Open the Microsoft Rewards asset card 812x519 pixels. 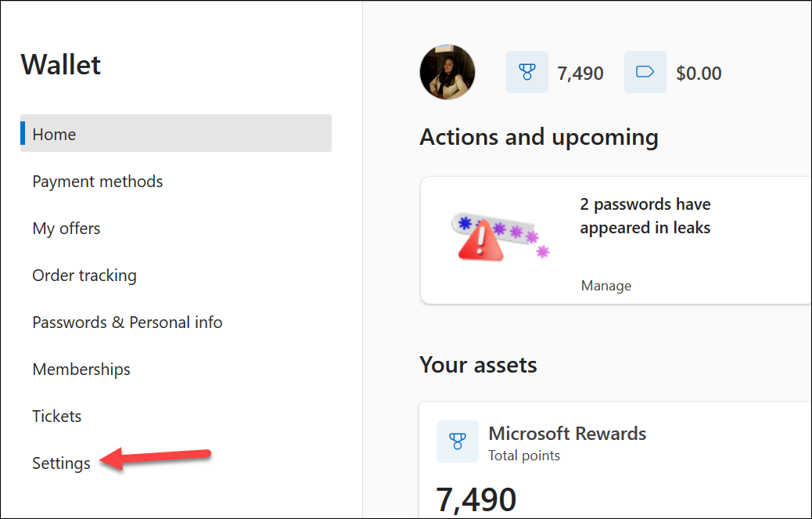pyautogui.click(x=567, y=433)
